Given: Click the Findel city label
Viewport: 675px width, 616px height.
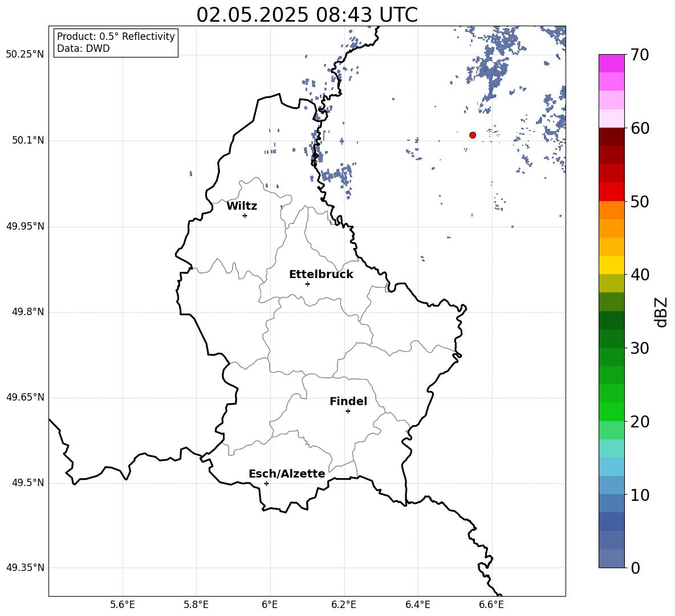Looking at the screenshot, I should click(x=348, y=401).
